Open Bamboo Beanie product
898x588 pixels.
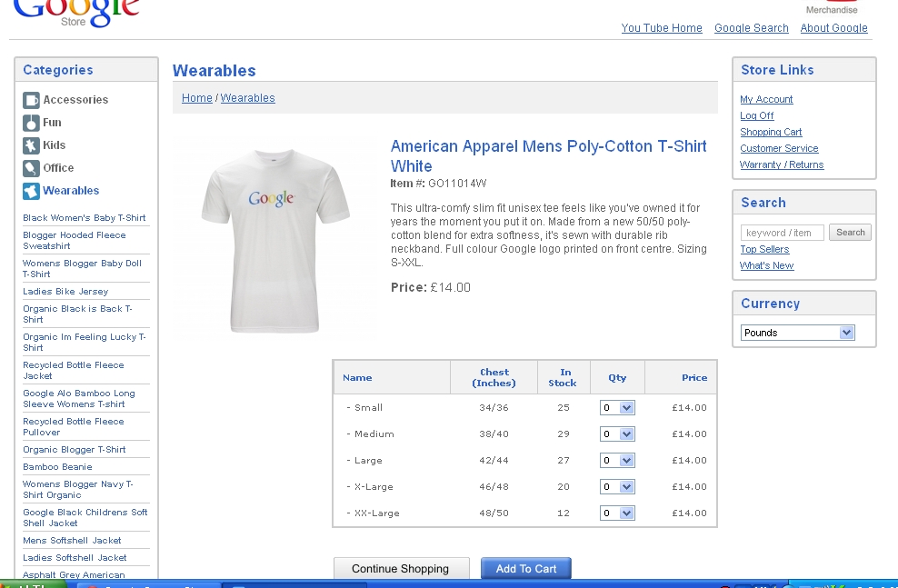tap(57, 466)
